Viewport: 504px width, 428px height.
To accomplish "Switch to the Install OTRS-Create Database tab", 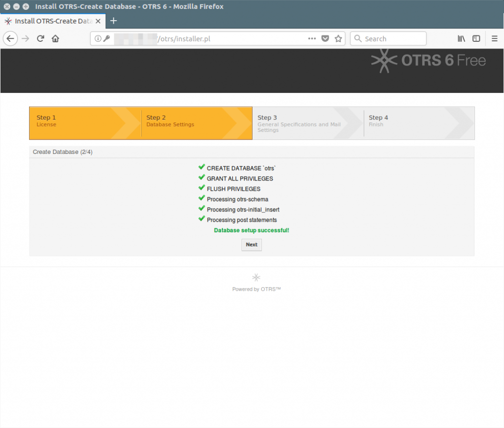I will pyautogui.click(x=52, y=21).
